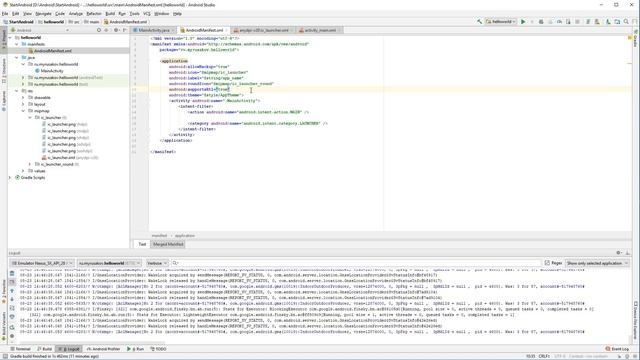
Task: Collapse the java folder in tree
Action: tap(17, 58)
